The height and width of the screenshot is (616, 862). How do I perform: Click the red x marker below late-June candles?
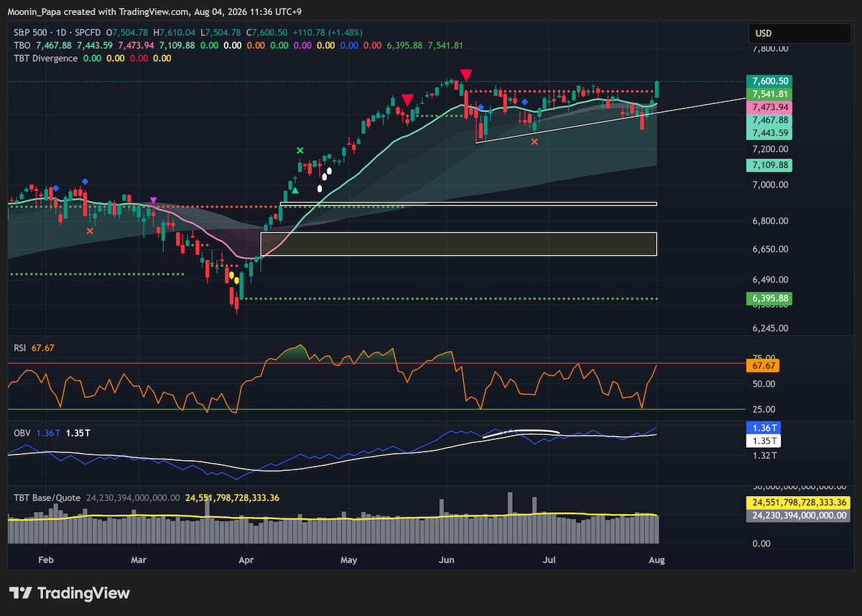[x=534, y=141]
